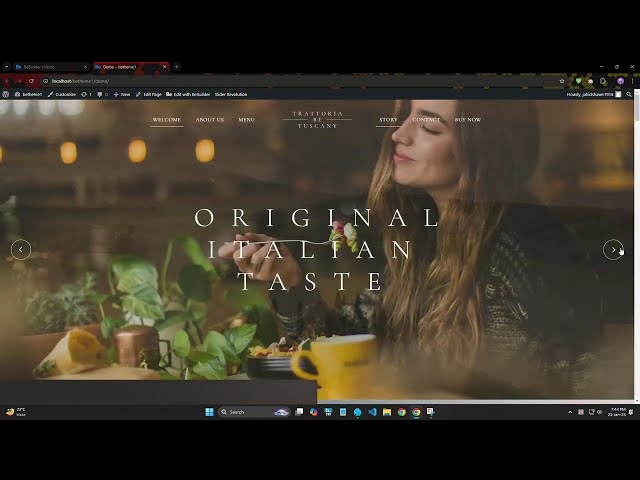This screenshot has height=480, width=640.
Task: Open the Windows Start menu
Action: [209, 412]
